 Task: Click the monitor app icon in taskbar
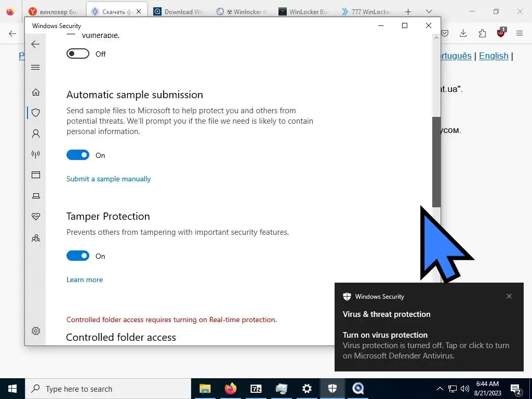point(281,389)
